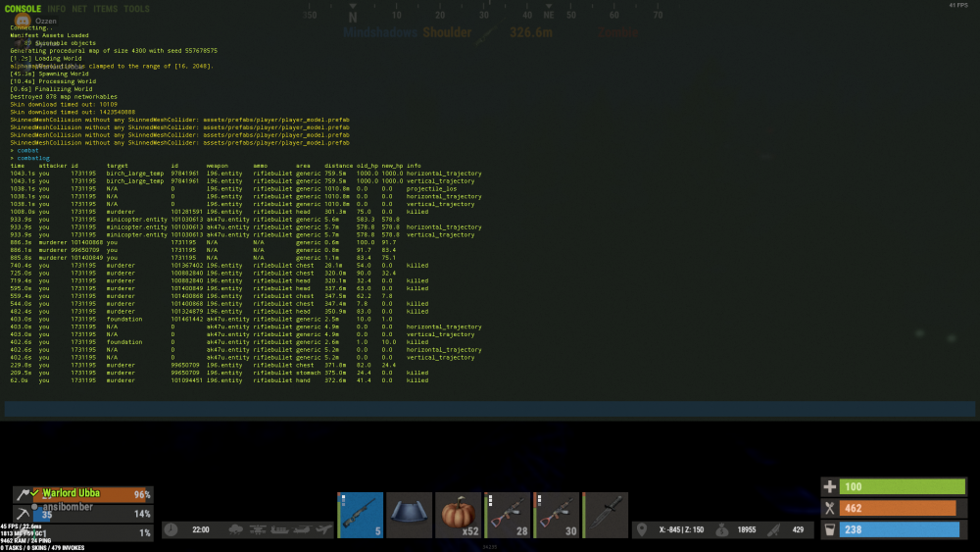
Task: Click the clock icon beside 22:00
Action: [172, 529]
